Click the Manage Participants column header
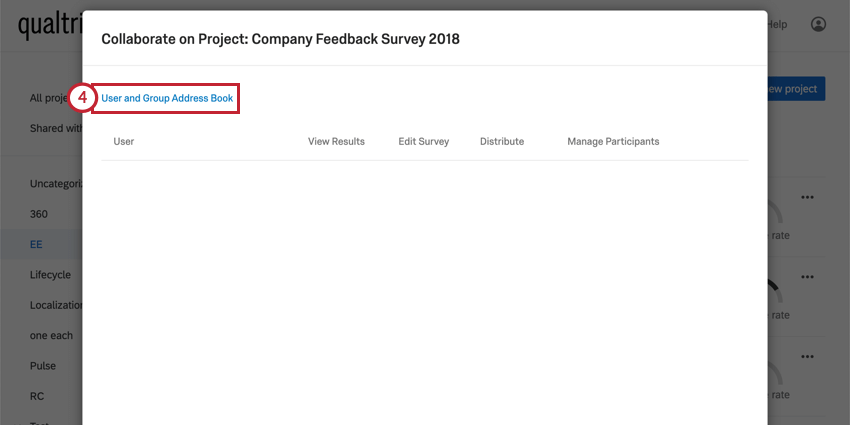The height and width of the screenshot is (425, 850). [613, 141]
